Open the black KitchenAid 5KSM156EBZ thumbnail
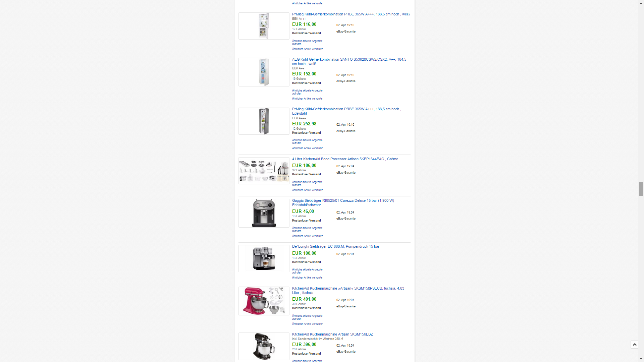The width and height of the screenshot is (644, 362). click(x=264, y=346)
